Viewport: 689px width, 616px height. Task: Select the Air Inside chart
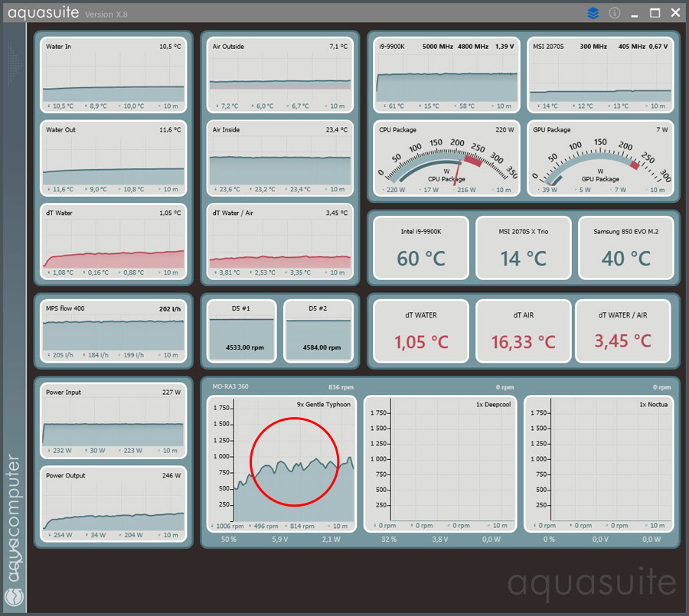pos(280,158)
